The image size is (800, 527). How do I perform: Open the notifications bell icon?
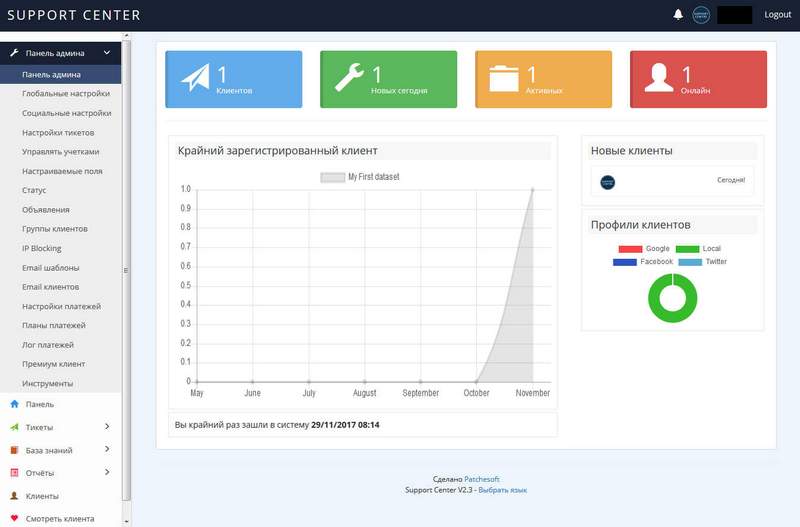pos(678,14)
